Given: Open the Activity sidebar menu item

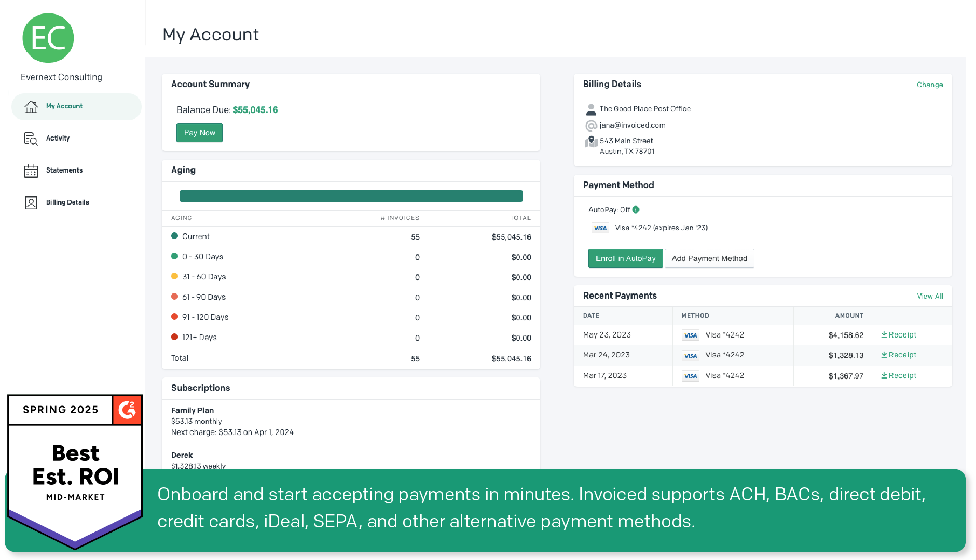Looking at the screenshot, I should click(x=58, y=138).
